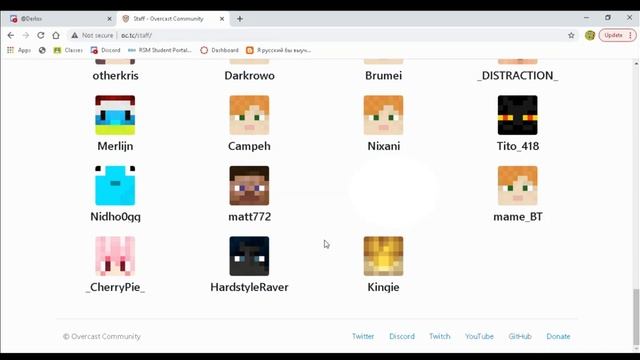Close the Staff - Overcast Community tab
This screenshot has width=640, height=360.
222,19
